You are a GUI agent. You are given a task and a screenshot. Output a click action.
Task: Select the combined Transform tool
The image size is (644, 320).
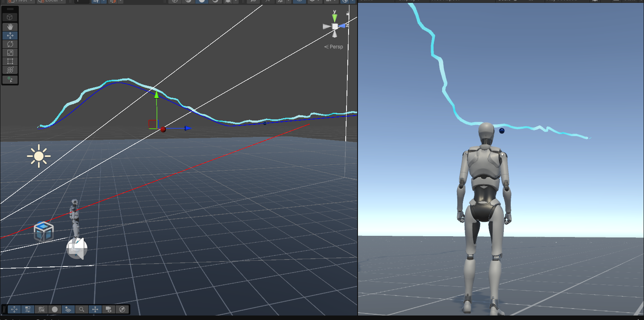(10, 70)
